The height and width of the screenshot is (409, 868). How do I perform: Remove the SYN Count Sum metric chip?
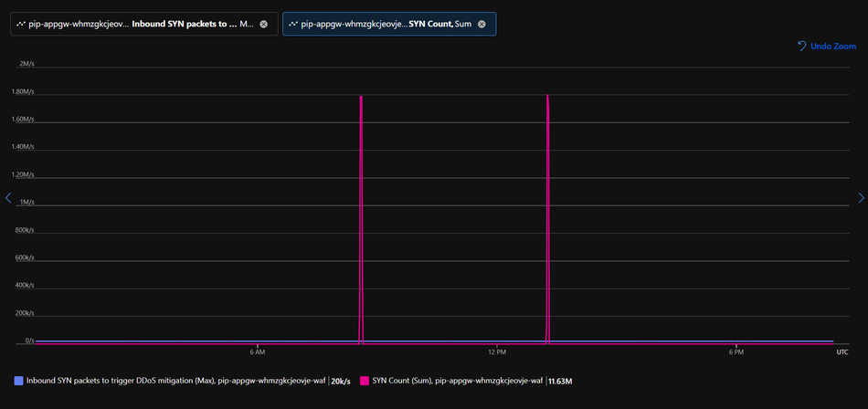point(482,24)
